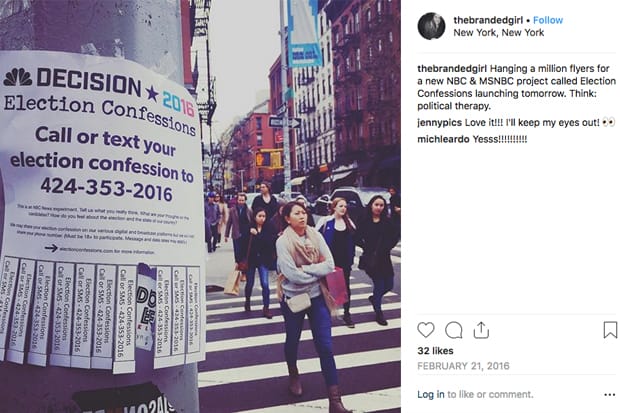Click thebrandedgirl name in the caption
620x413 pixels.
point(452,68)
